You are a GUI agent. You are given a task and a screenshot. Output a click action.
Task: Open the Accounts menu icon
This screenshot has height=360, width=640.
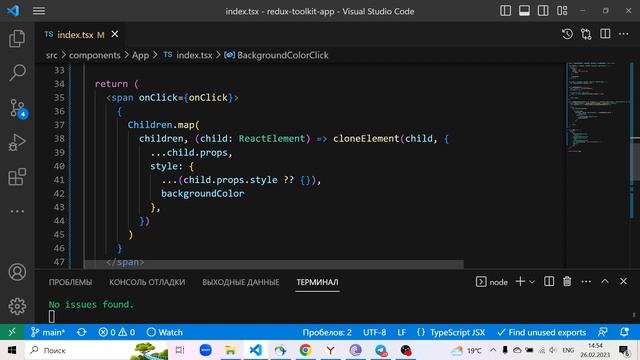(17, 272)
